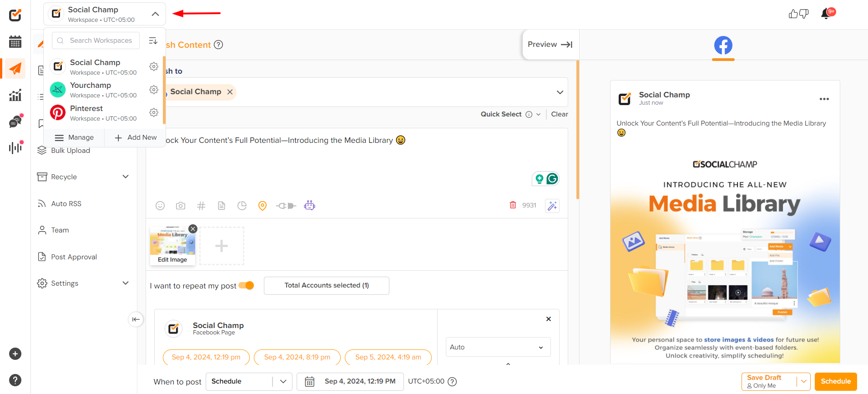Screen dimensions: 868x394
Task: Click the document icon in composer toolbar
Action: coord(222,206)
